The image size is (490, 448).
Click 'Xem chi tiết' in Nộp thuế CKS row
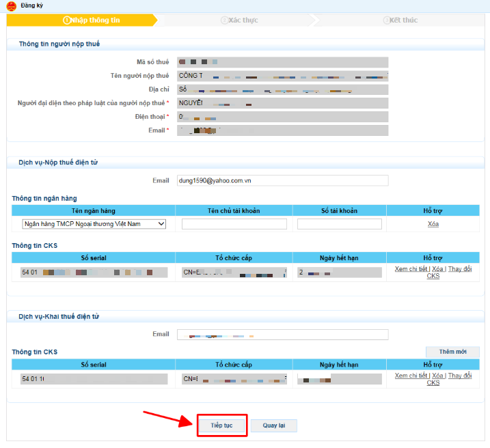click(411, 269)
